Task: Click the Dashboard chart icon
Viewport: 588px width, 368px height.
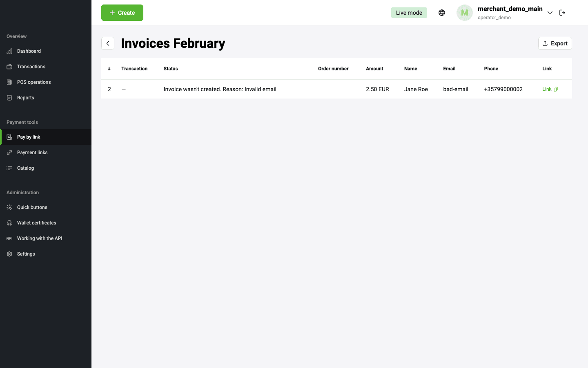Action: (9, 51)
